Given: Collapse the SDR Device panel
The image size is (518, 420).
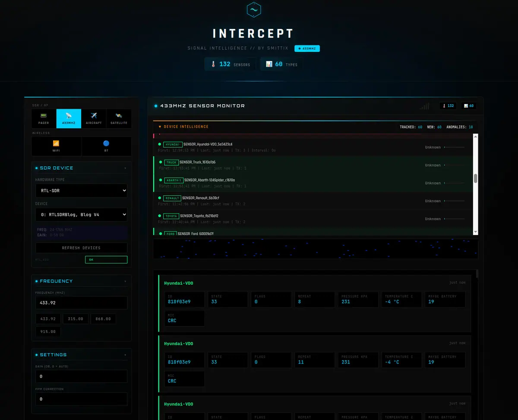Looking at the screenshot, I should 125,168.
